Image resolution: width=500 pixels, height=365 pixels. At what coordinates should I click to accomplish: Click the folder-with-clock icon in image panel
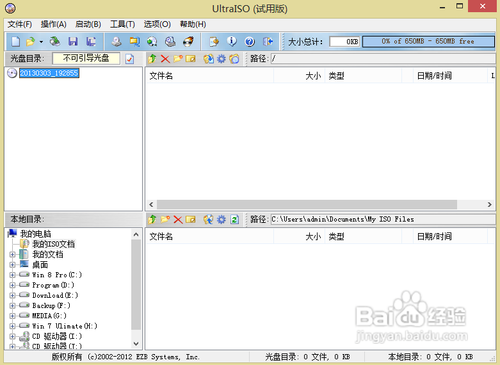(234, 59)
